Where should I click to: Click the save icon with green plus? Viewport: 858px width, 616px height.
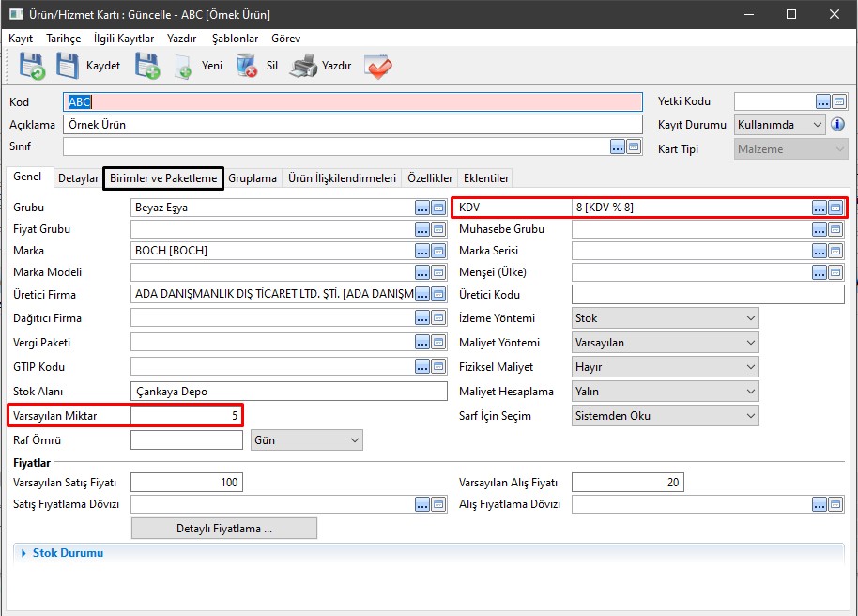click(x=146, y=66)
